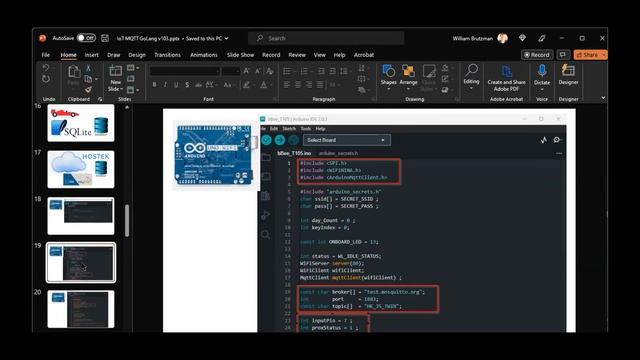The width and height of the screenshot is (640, 360).
Task: Click the Record button at top right
Action: click(x=537, y=55)
